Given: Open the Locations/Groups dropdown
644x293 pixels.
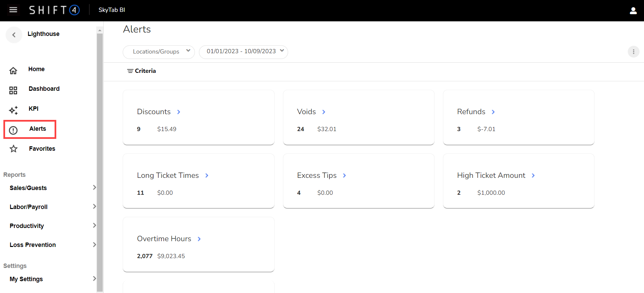Looking at the screenshot, I should (x=159, y=52).
